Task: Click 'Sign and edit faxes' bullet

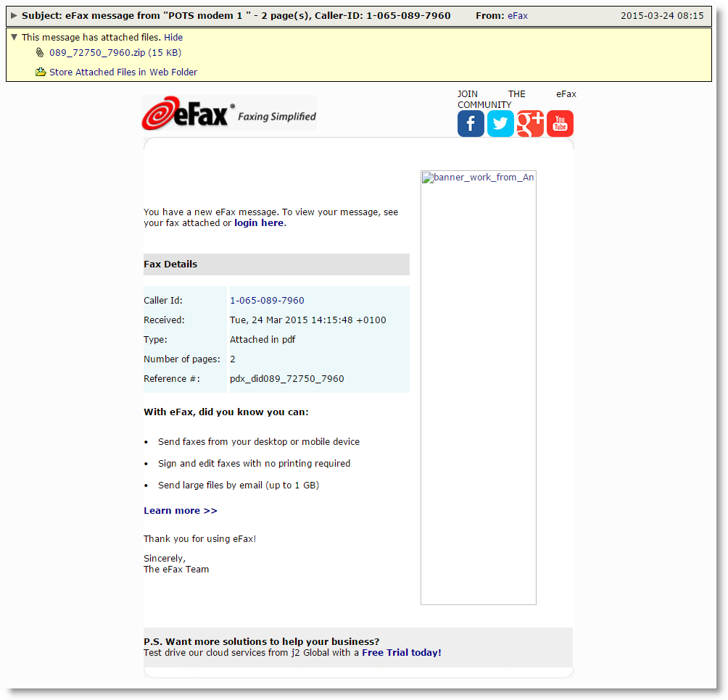Action: tap(254, 464)
